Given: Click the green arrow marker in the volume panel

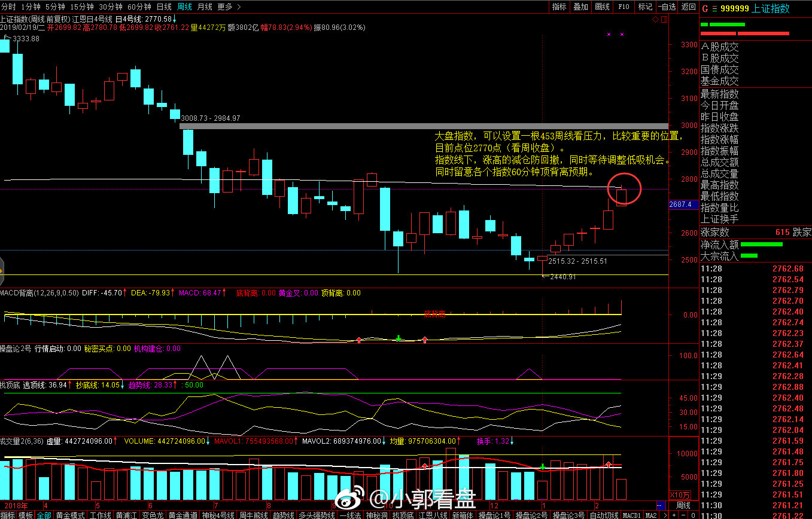Looking at the screenshot, I should [542, 466].
